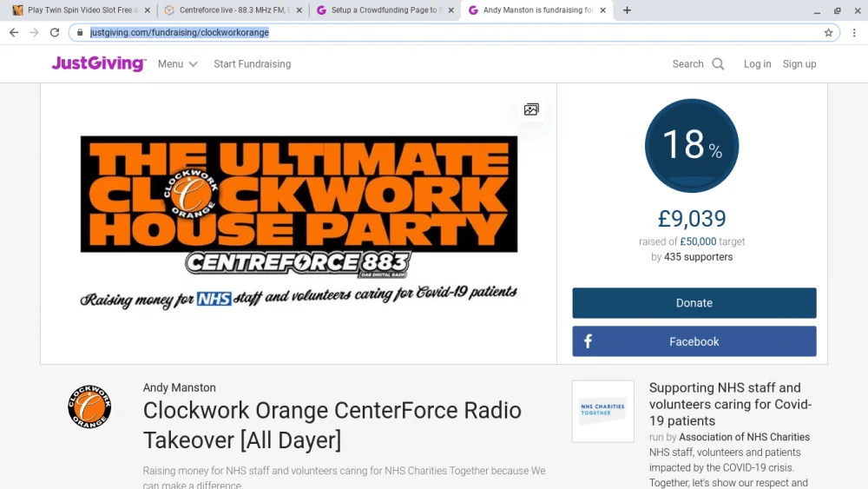868x489 pixels.
Task: Click the Clockwork Orange CenterForce Radio Takeover heading
Action: point(332,426)
